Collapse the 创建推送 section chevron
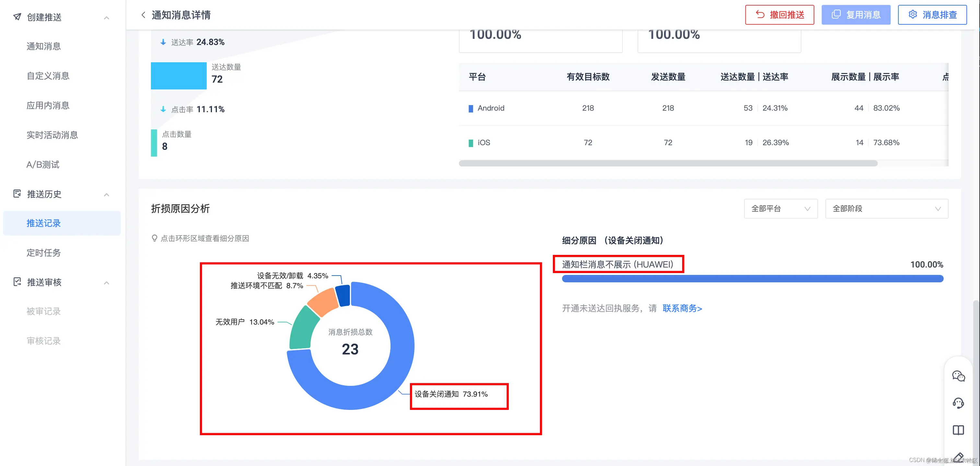The height and width of the screenshot is (466, 980). (x=106, y=17)
